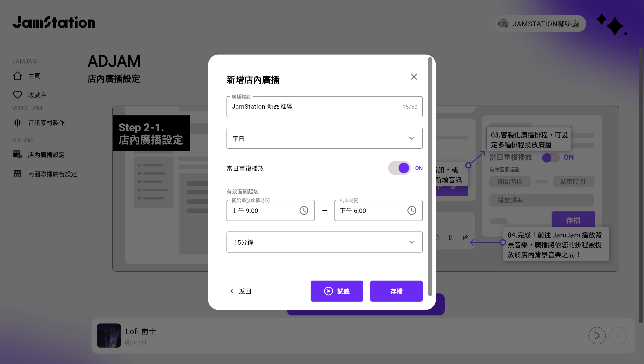Viewport: 644px width, 364px height.
Task: Expand the 15分鐘 frequency dropdown
Action: point(324,242)
